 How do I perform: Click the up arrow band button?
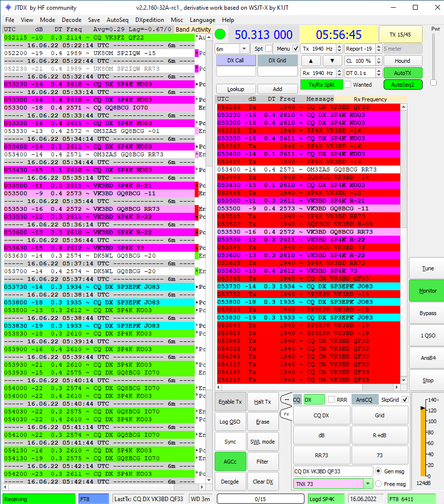tap(311, 61)
